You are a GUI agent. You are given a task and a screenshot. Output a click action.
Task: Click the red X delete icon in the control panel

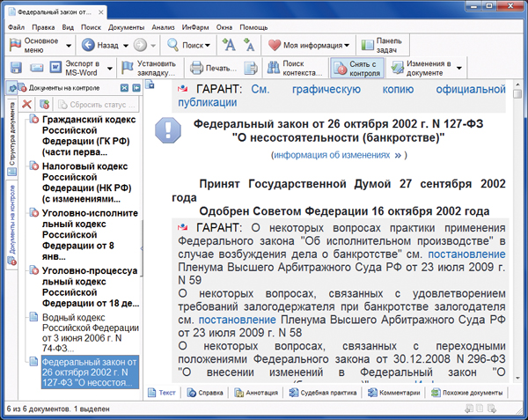[x=27, y=105]
